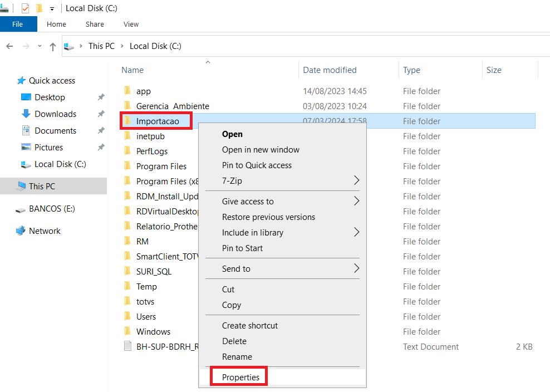Select Rename in the context menu

point(237,356)
